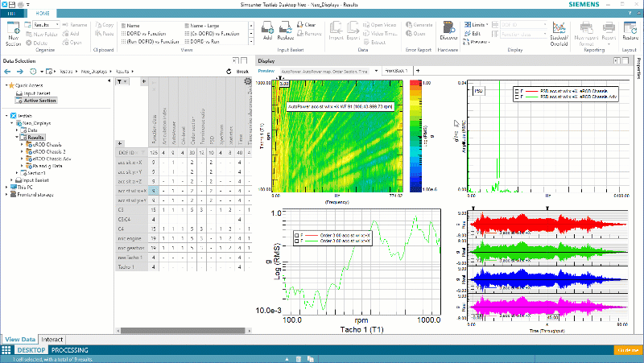Select the PROCESSING tab in bottom bar
644x363 pixels.
click(x=70, y=351)
